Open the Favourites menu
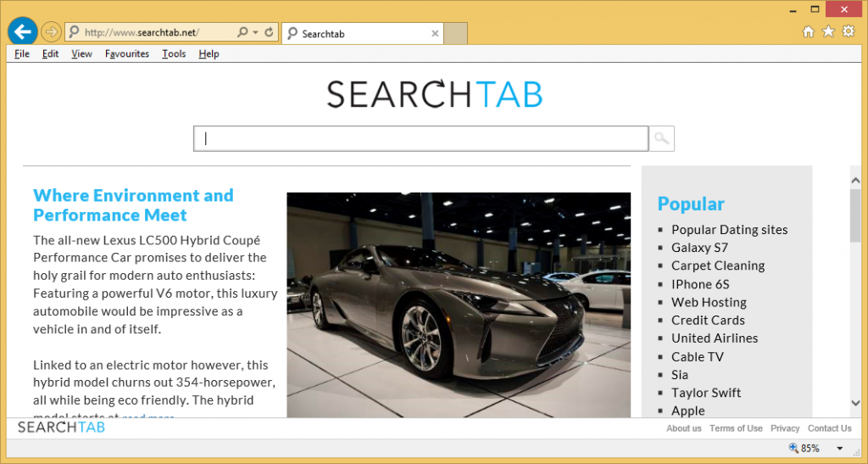The image size is (868, 464). tap(127, 53)
